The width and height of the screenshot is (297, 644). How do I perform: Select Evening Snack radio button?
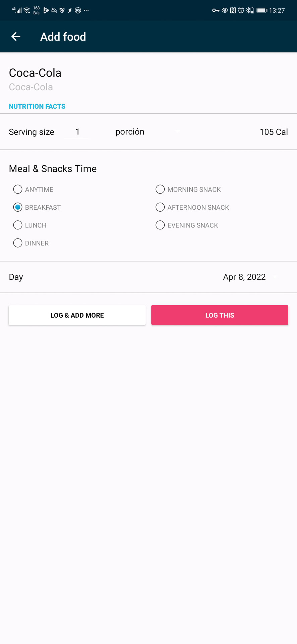click(160, 225)
